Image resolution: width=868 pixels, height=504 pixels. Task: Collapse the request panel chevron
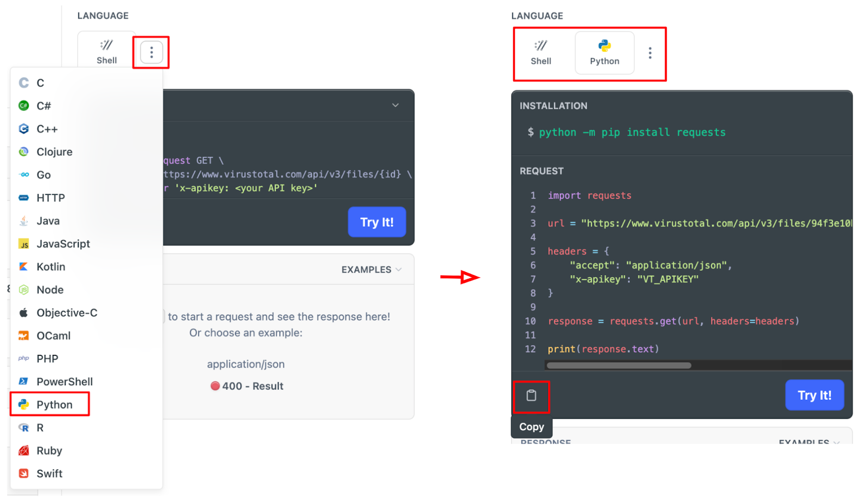395,105
